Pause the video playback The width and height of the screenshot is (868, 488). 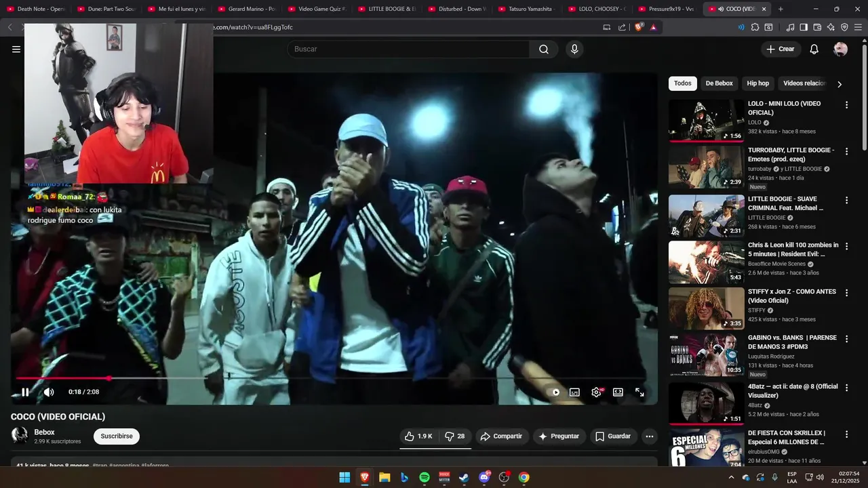(x=25, y=392)
